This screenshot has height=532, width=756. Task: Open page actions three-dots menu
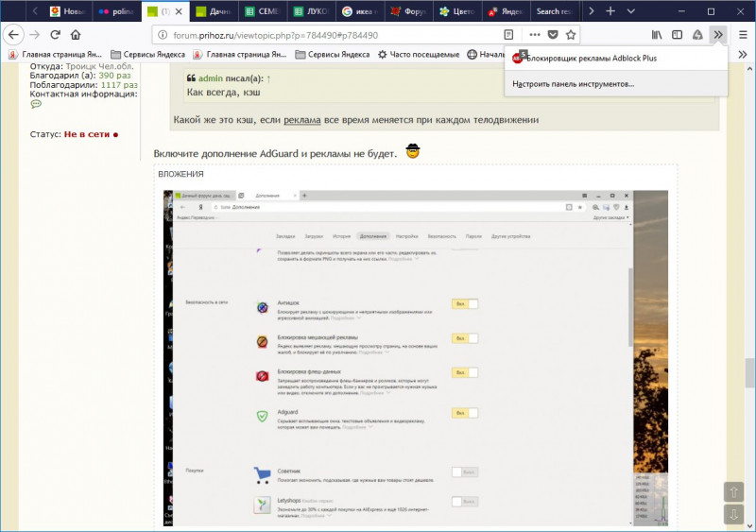pos(535,35)
